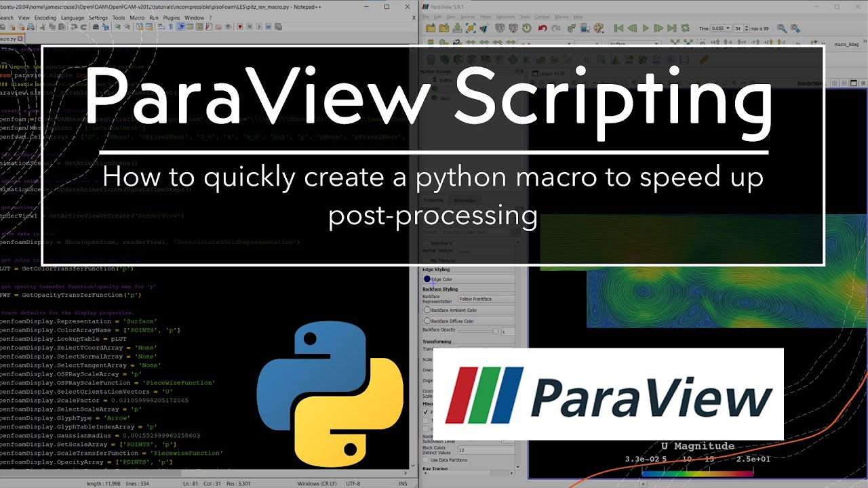Screen dimensions: 868x488
Task: Click Backface Ambient Color button
Action: pyautogui.click(x=468, y=310)
